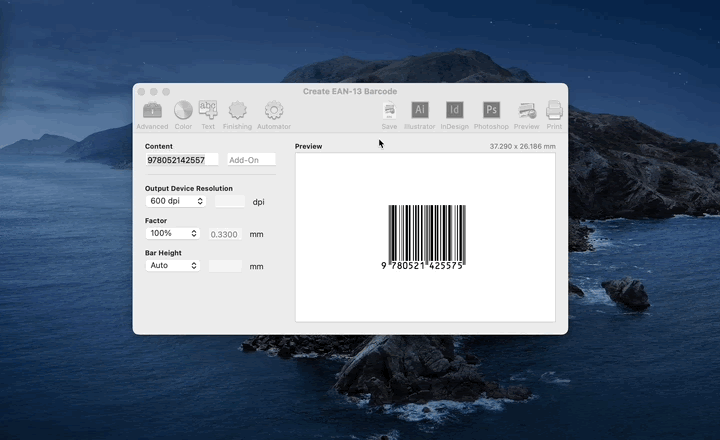Open the 600 dpi resolution dropdown
Screen dimensions: 720x440
coord(175,201)
